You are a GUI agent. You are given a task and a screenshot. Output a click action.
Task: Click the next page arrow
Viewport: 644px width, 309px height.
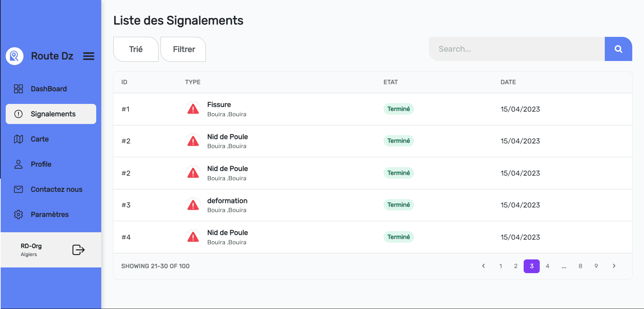(614, 266)
